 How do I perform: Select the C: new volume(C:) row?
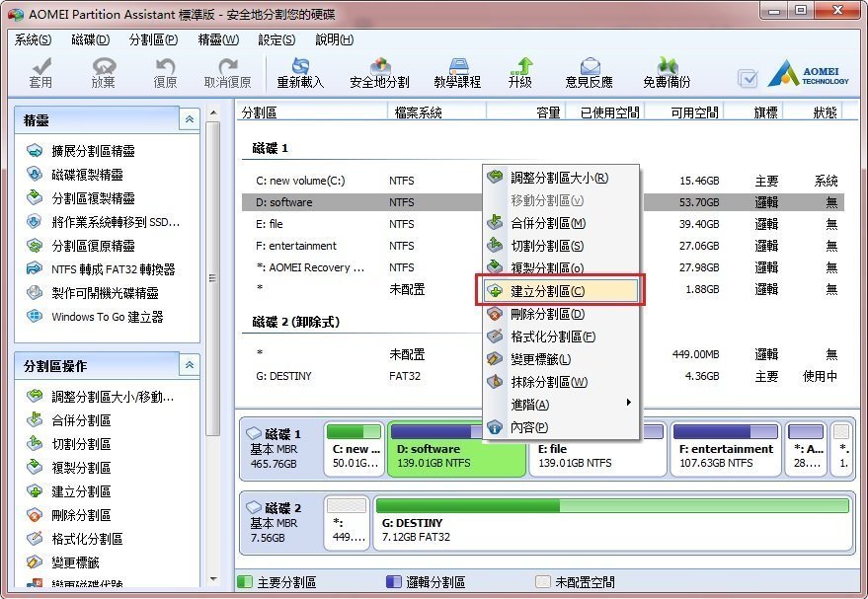pyautogui.click(x=542, y=181)
